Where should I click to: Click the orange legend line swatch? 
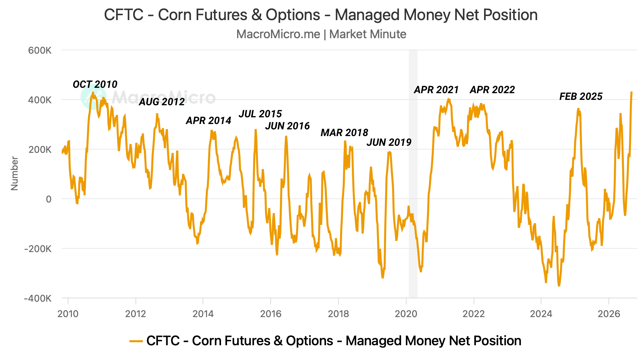click(x=136, y=341)
